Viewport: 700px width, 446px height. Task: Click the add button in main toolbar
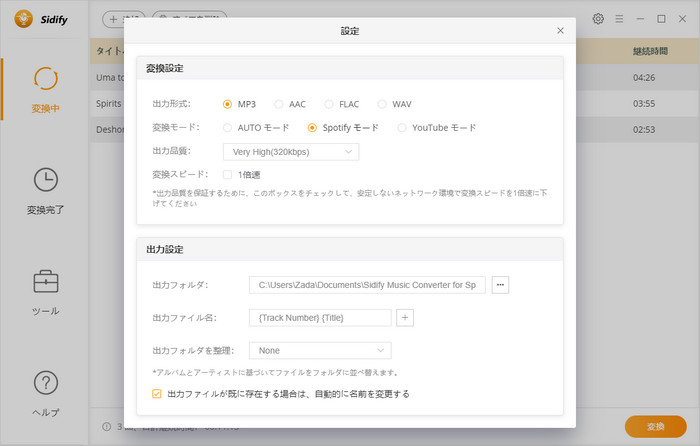[x=113, y=20]
